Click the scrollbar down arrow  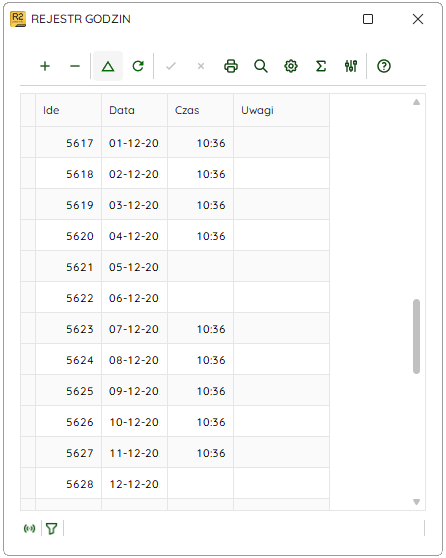click(x=416, y=502)
